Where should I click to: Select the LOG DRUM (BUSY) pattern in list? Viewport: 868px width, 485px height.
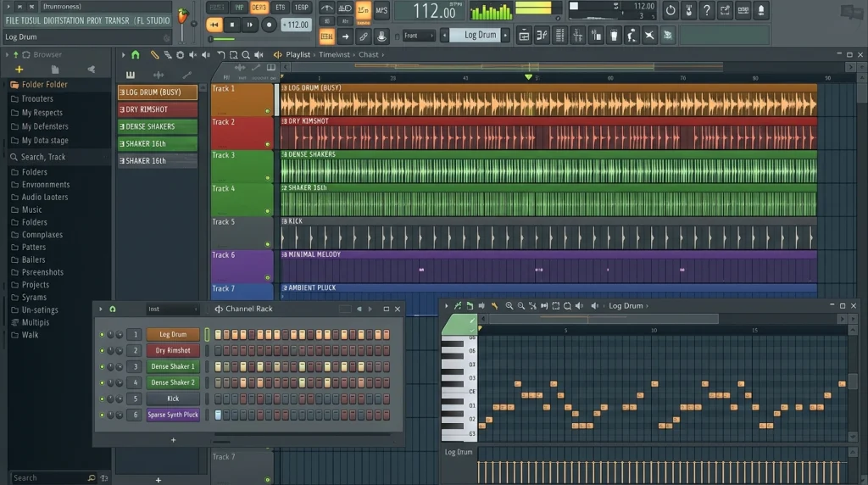coord(157,92)
